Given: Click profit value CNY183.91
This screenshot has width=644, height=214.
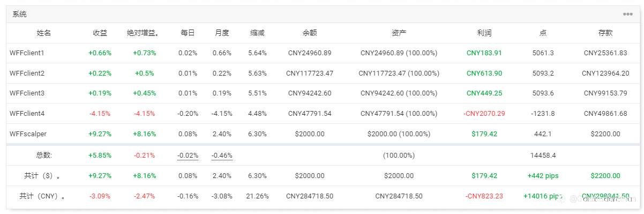Looking at the screenshot, I should click(x=484, y=53).
